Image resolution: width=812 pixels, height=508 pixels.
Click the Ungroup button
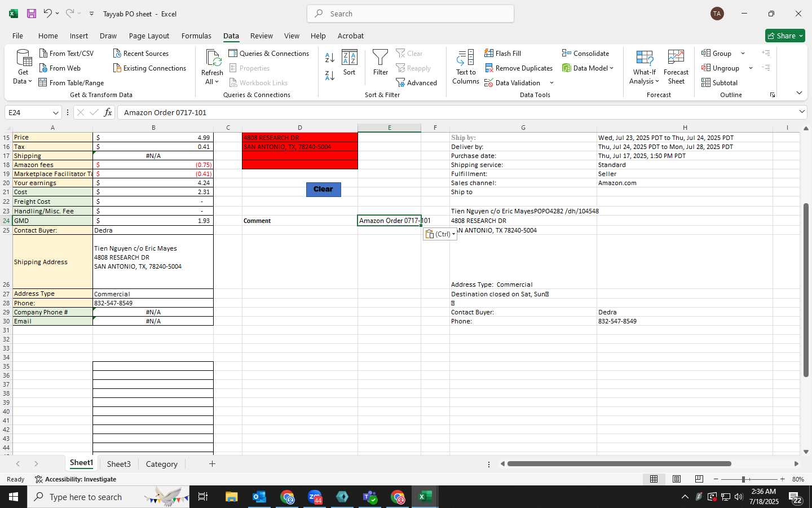[x=720, y=68]
